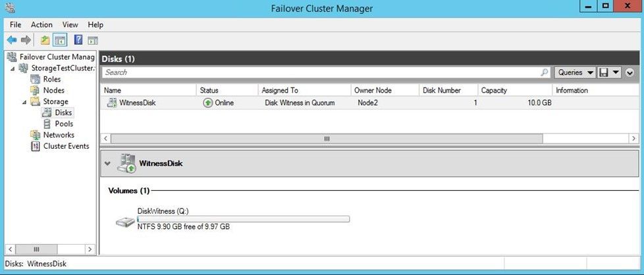Image resolution: width=644 pixels, height=275 pixels.
Task: Open the Action menu
Action: coord(41,24)
